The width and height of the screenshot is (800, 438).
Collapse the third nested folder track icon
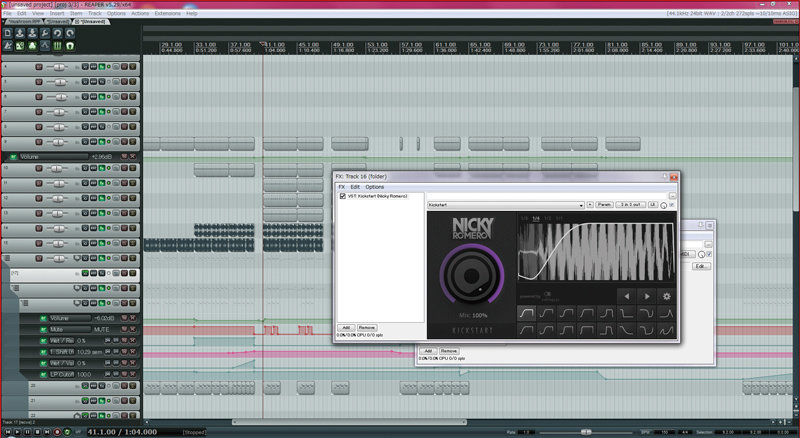(24, 303)
